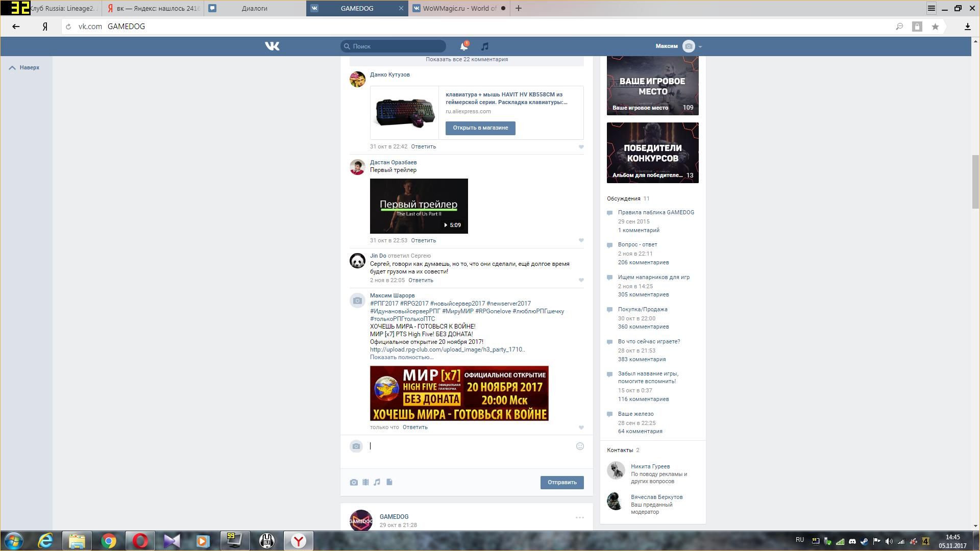Image resolution: width=980 pixels, height=551 pixels.
Task: Open Windows Start button
Action: [14, 541]
